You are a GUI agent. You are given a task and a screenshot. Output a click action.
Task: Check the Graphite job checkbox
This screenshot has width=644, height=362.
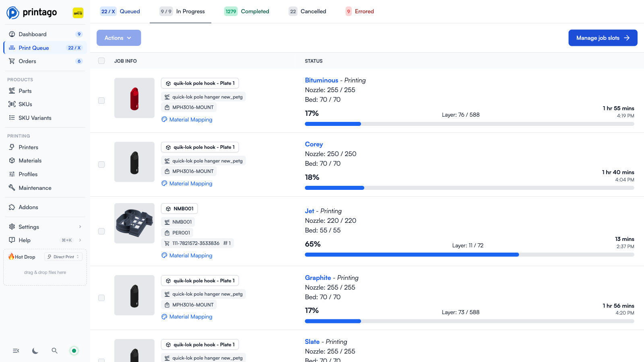[101, 298]
